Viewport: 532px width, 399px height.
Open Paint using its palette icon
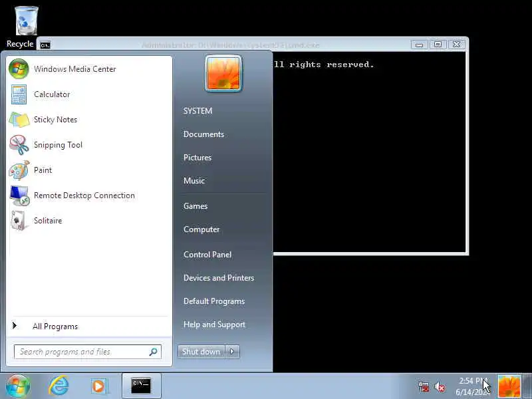[x=19, y=170]
